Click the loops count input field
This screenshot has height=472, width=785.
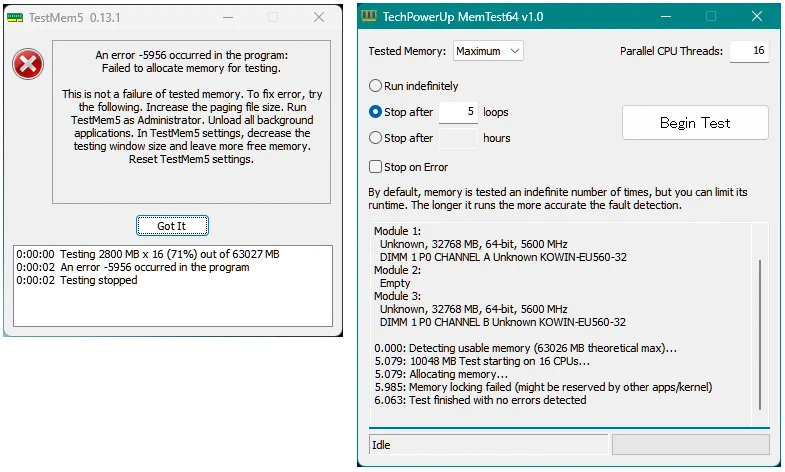point(458,112)
